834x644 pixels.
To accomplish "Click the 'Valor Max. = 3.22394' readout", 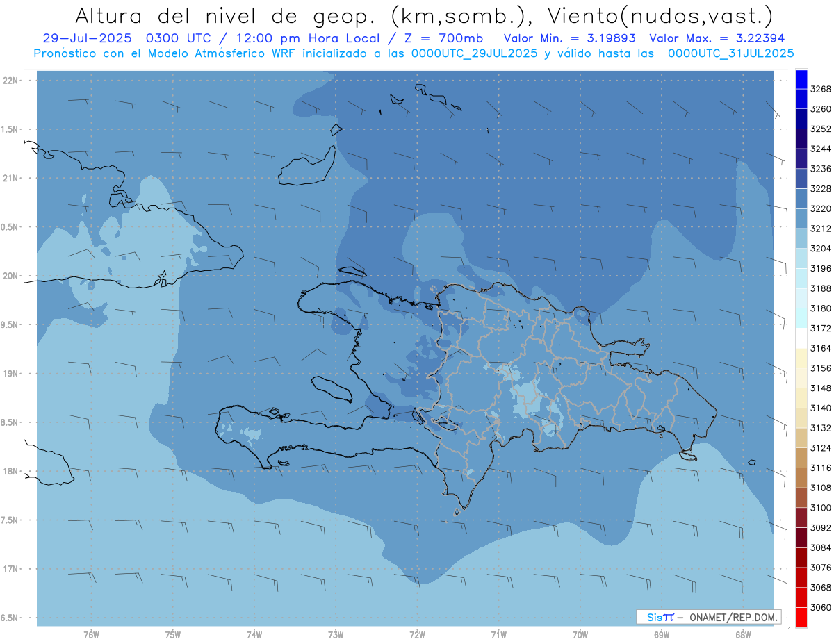I will tap(718, 39).
